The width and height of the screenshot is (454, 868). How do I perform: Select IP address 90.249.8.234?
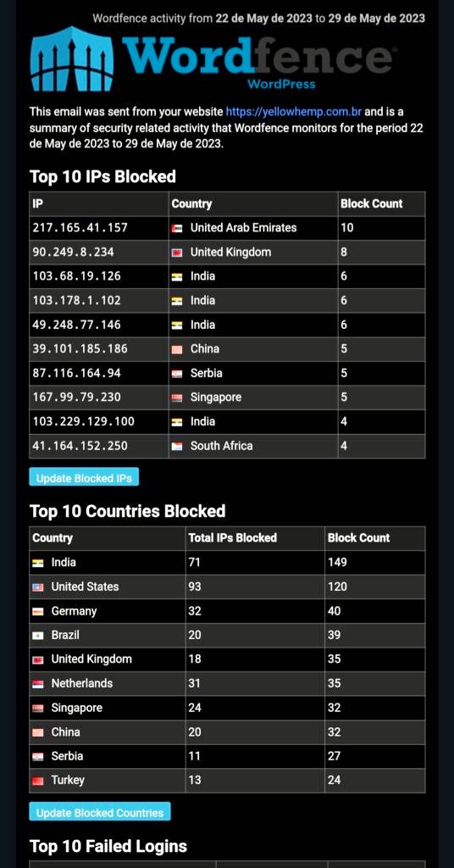74,252
